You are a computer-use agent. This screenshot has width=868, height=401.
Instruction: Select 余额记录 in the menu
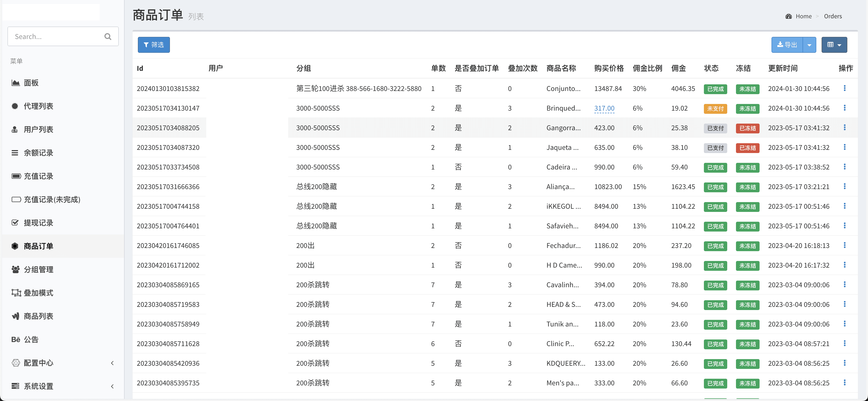click(x=38, y=153)
